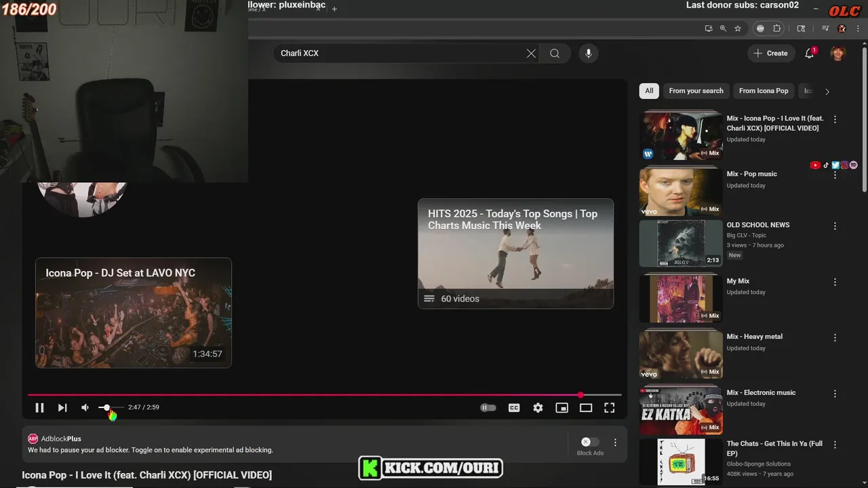Open the extensions puzzle icon

[777, 28]
